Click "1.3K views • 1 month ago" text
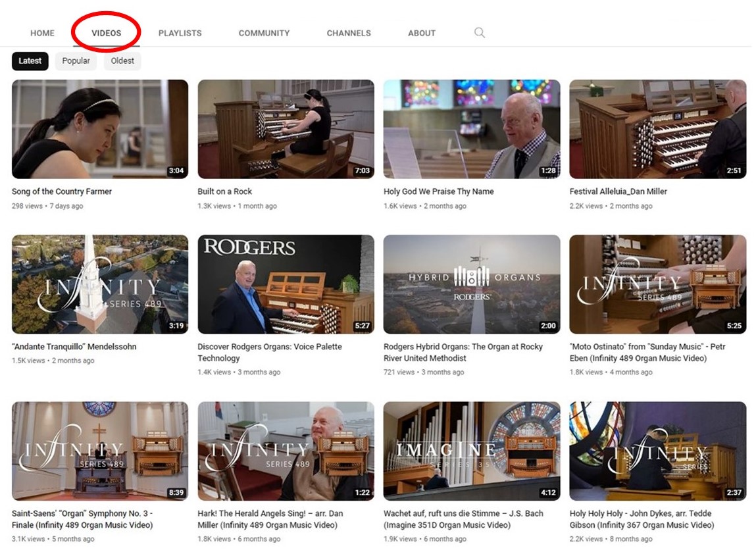 pos(238,206)
